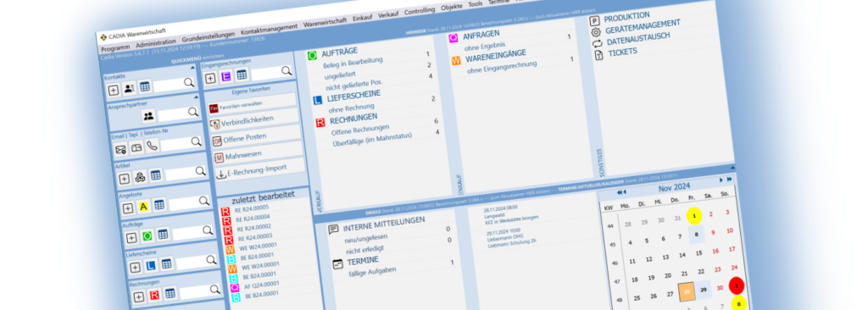Open PRODUKTION under Sonstiges
The height and width of the screenshot is (310, 868).
[626, 16]
